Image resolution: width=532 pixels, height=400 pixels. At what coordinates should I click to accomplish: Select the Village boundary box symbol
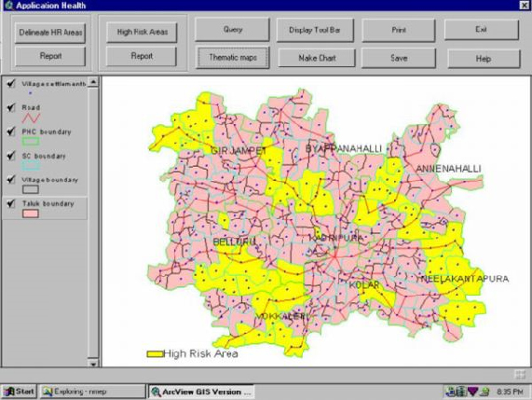click(x=31, y=189)
